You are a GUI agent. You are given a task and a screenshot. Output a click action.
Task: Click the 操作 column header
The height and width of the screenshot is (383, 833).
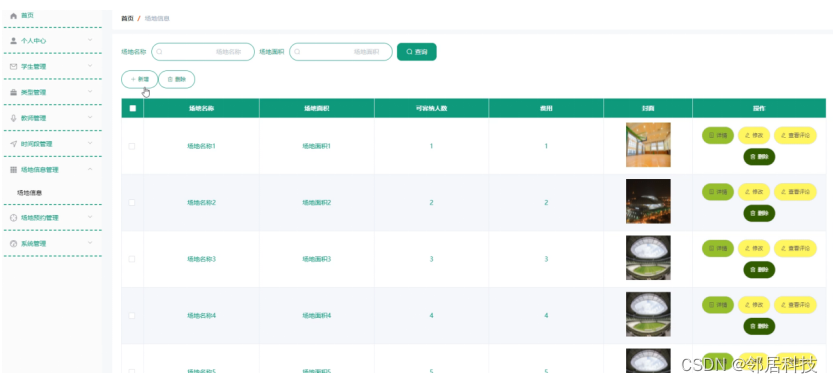[x=759, y=108]
